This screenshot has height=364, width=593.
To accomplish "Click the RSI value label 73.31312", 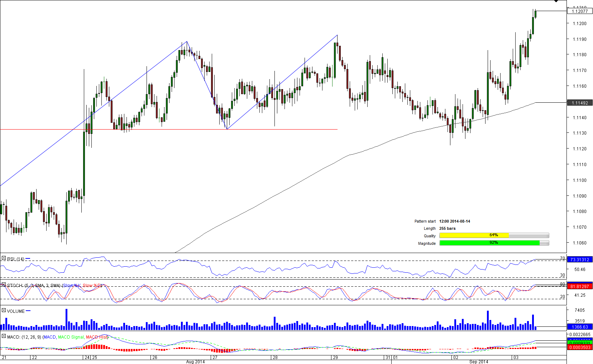I will tap(580, 259).
